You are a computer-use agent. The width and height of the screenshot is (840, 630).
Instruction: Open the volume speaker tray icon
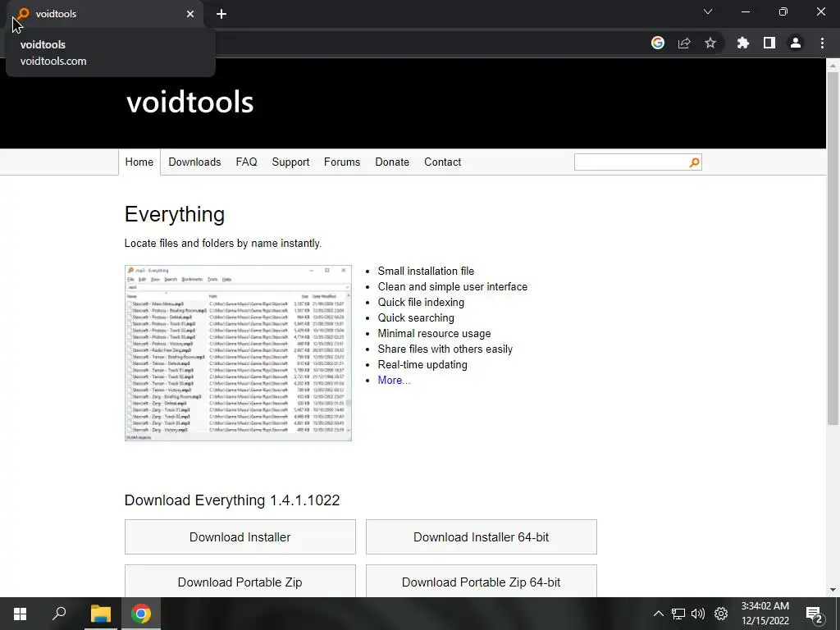click(x=698, y=614)
